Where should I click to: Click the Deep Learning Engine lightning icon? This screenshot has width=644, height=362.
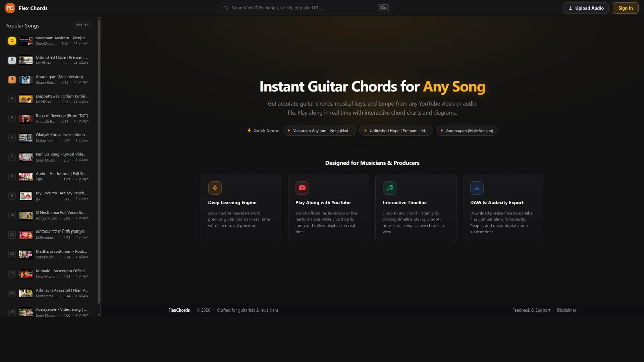[215, 188]
